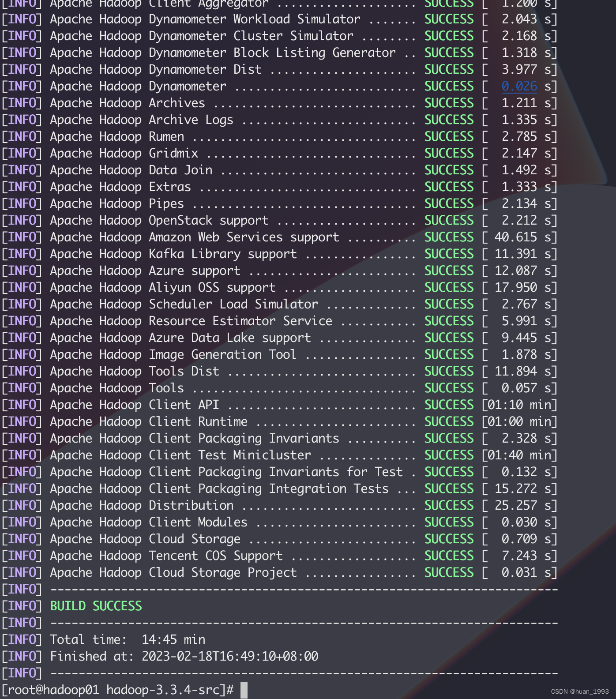Click the 'Finished at: 2023-02-18T16:49:10+08:00' line
This screenshot has width=616, height=699.
184,656
